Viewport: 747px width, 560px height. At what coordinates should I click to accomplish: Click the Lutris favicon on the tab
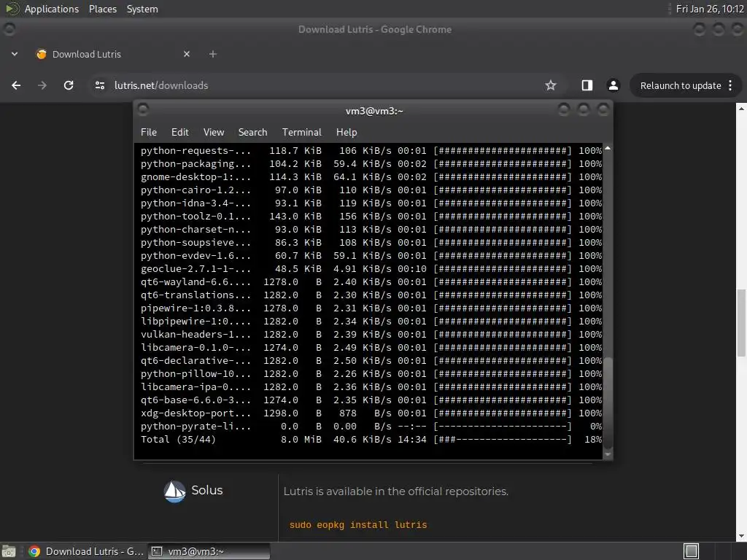click(x=42, y=54)
